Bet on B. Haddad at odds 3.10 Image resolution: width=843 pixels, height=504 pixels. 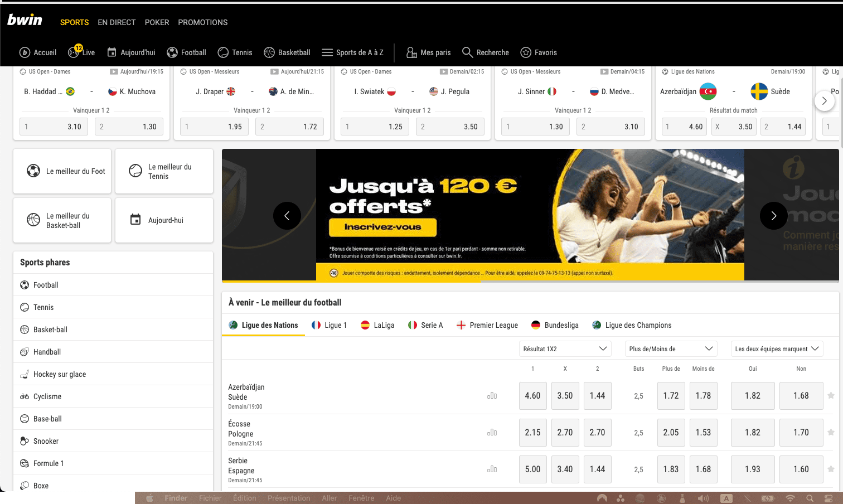click(54, 127)
